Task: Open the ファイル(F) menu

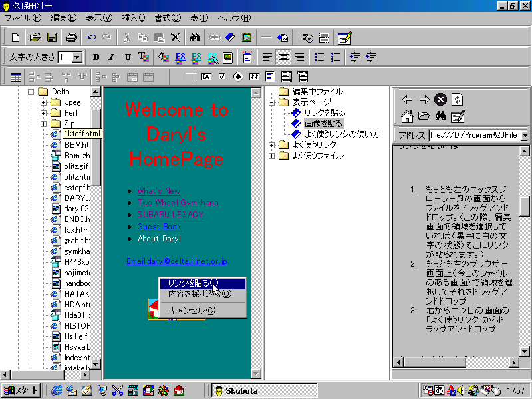Action: point(23,18)
